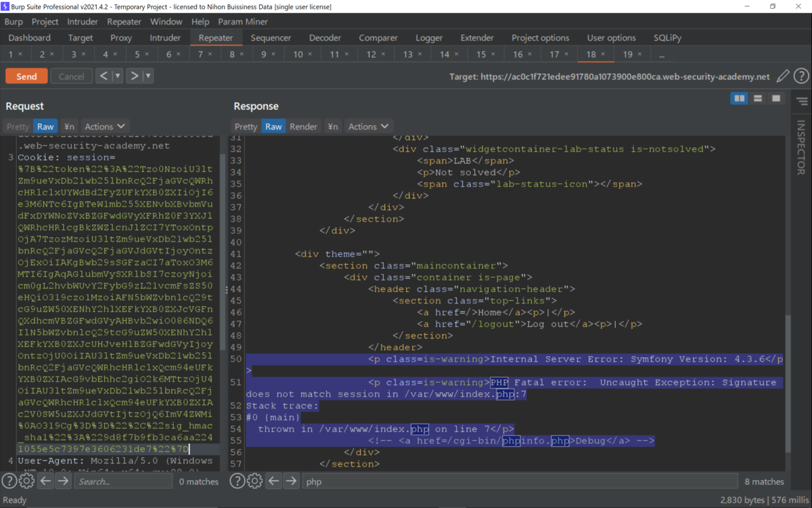The width and height of the screenshot is (812, 508).
Task: Close Repeater tab 18
Action: pyautogui.click(x=603, y=54)
